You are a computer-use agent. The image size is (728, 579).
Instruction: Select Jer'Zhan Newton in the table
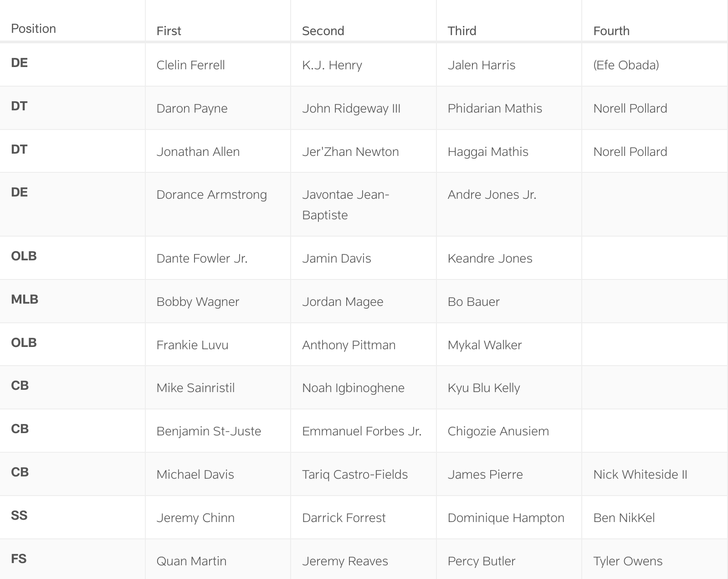pyautogui.click(x=350, y=151)
